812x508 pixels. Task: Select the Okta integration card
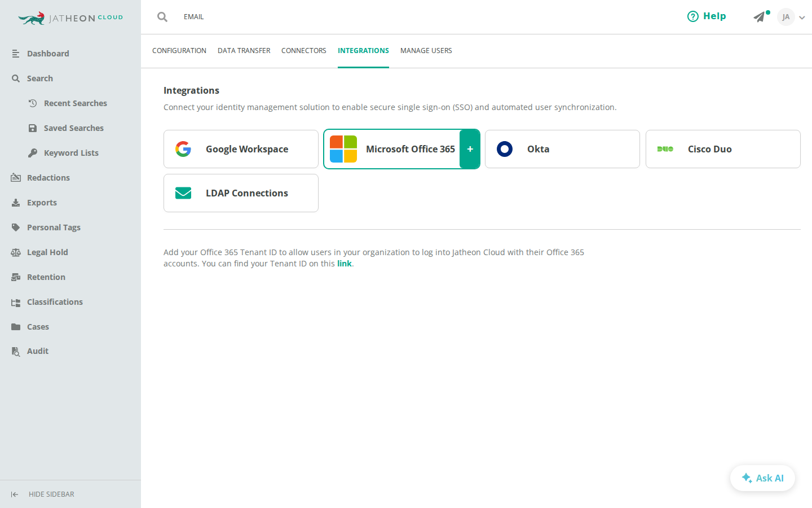coord(562,149)
